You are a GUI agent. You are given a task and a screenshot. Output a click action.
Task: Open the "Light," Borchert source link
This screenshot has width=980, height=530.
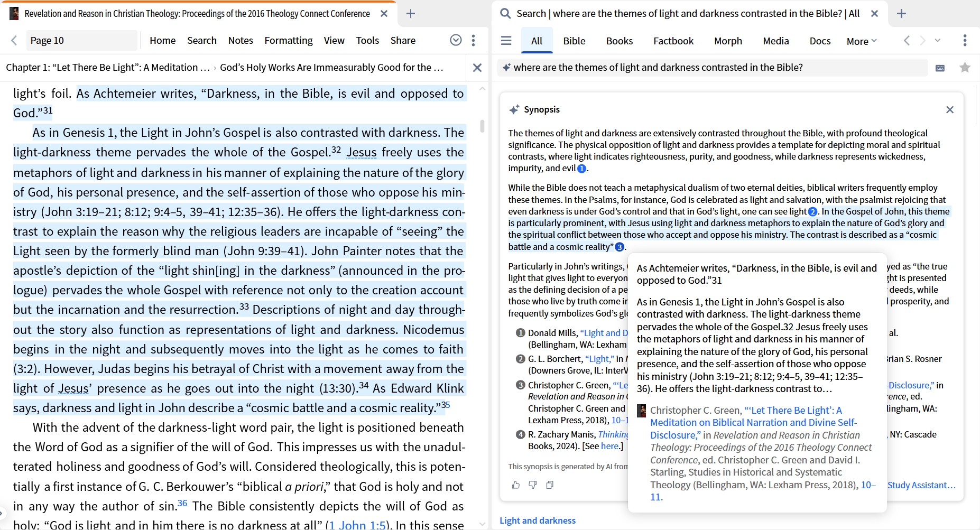tap(599, 359)
